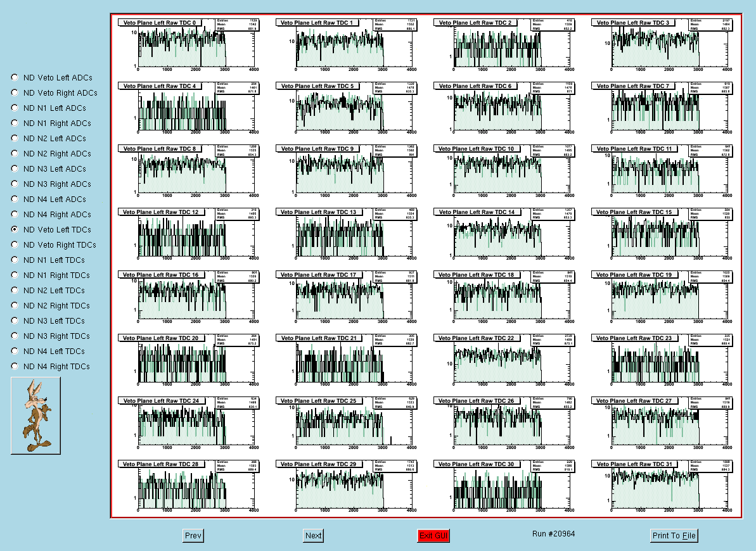This screenshot has height=551, width=756.
Task: Click the Veto Plane Left Raw TDC 19 title
Action: [634, 275]
